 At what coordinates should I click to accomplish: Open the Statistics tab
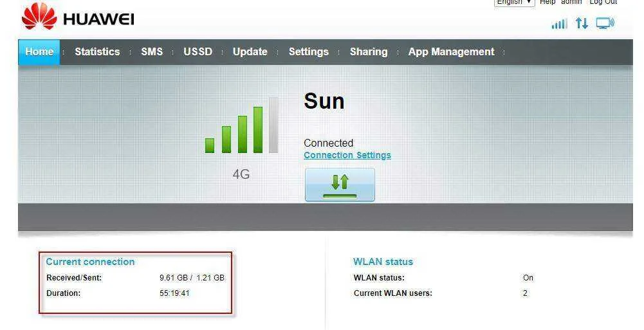point(97,51)
